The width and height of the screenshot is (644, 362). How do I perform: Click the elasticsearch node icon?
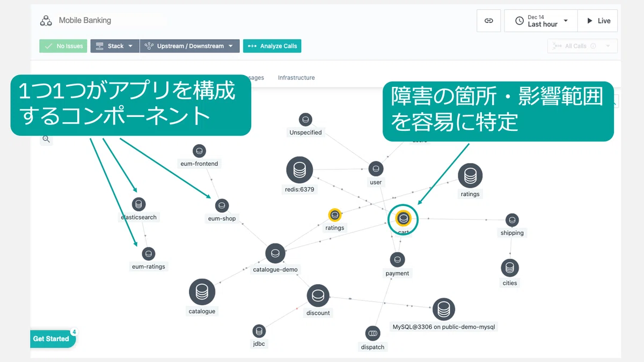138,204
